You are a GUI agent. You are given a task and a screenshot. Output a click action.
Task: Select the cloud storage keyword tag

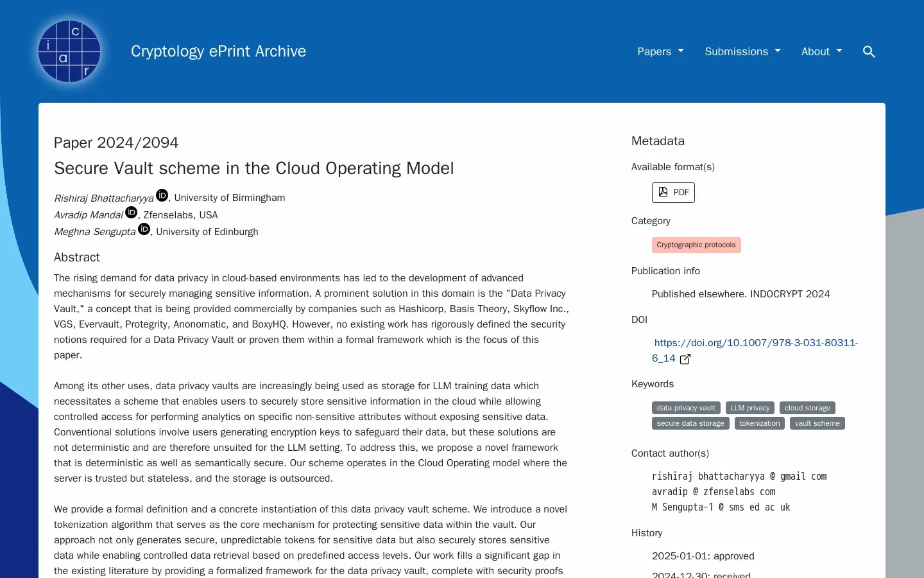pos(807,408)
